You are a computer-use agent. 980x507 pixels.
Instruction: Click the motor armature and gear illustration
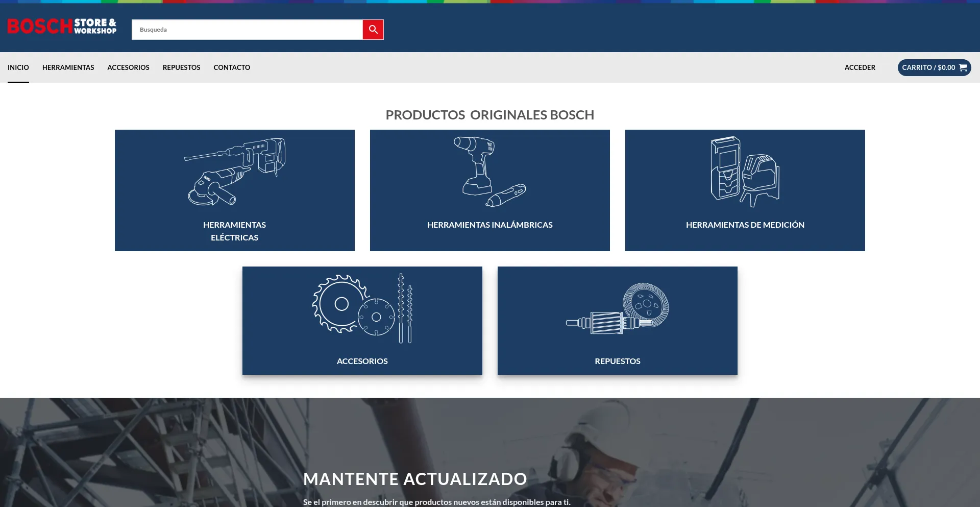click(618, 308)
